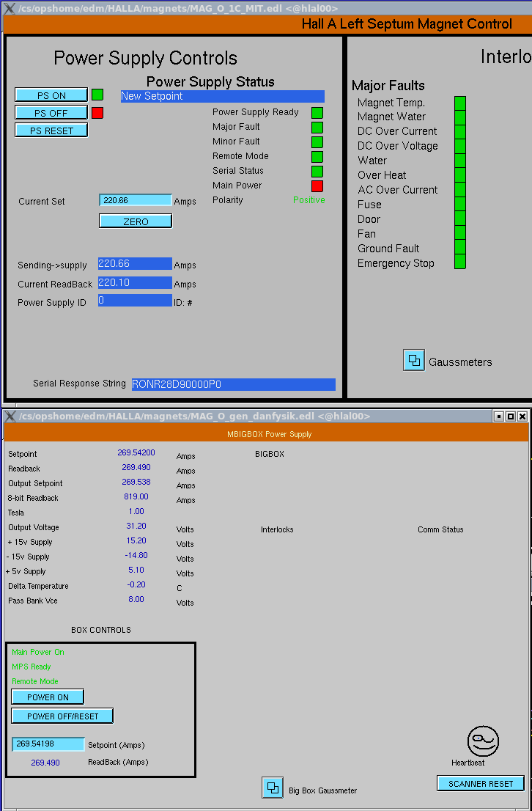
Task: Click the DC Over Voltage interlock indicator
Action: point(460,146)
